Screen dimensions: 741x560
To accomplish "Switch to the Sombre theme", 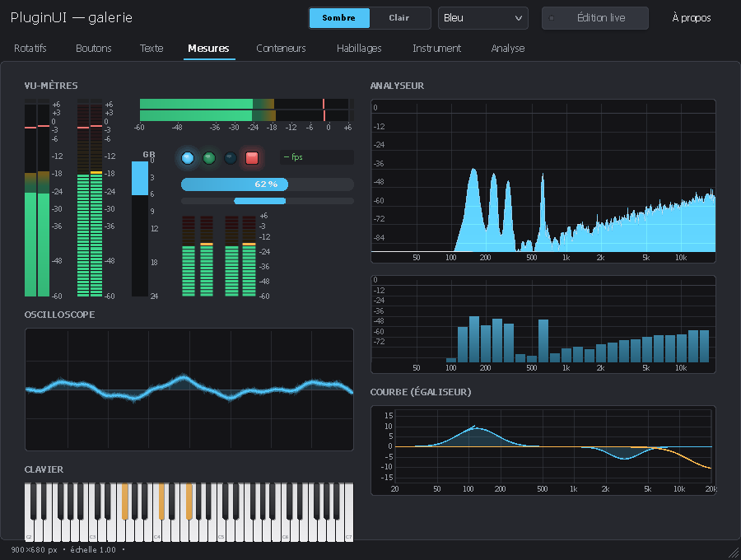I will pos(339,18).
